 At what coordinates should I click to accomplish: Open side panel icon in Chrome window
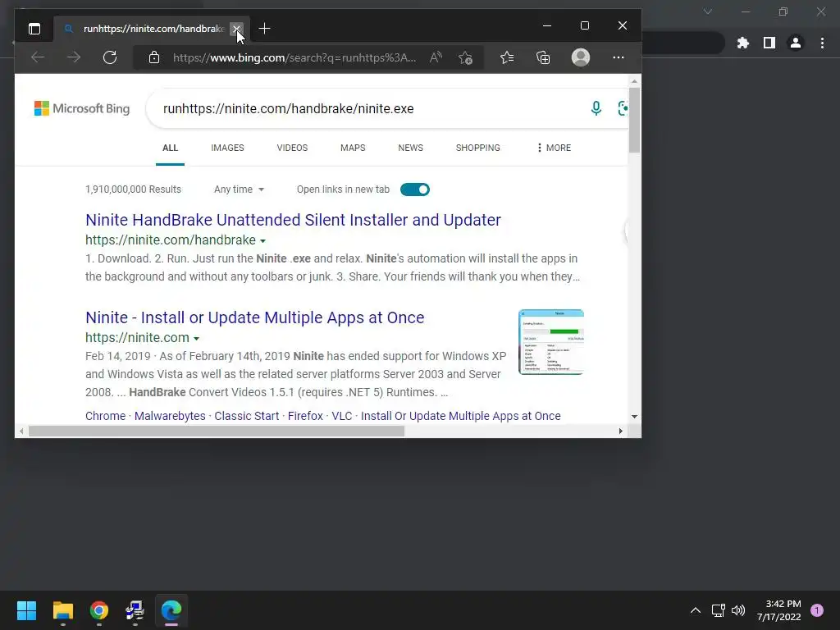[769, 43]
